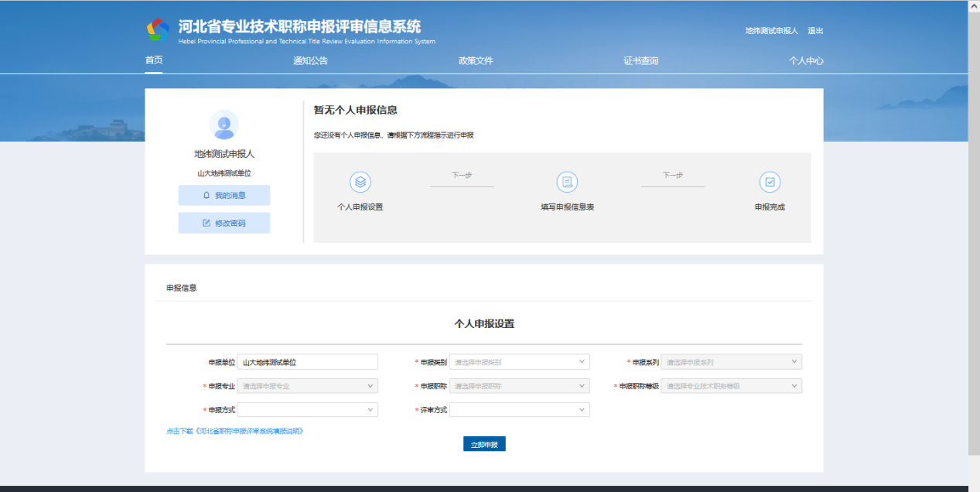Click the 申报完成 checkmark step icon
This screenshot has width=980, height=492.
(770, 183)
